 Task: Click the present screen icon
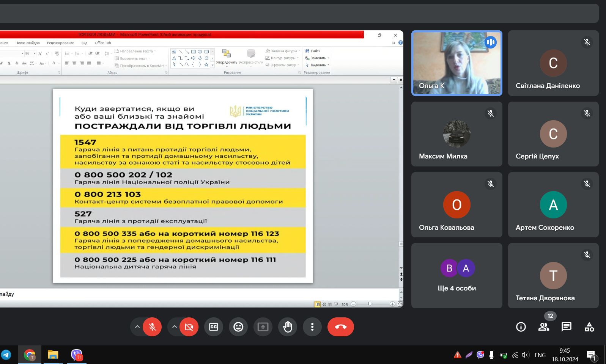[x=263, y=327]
